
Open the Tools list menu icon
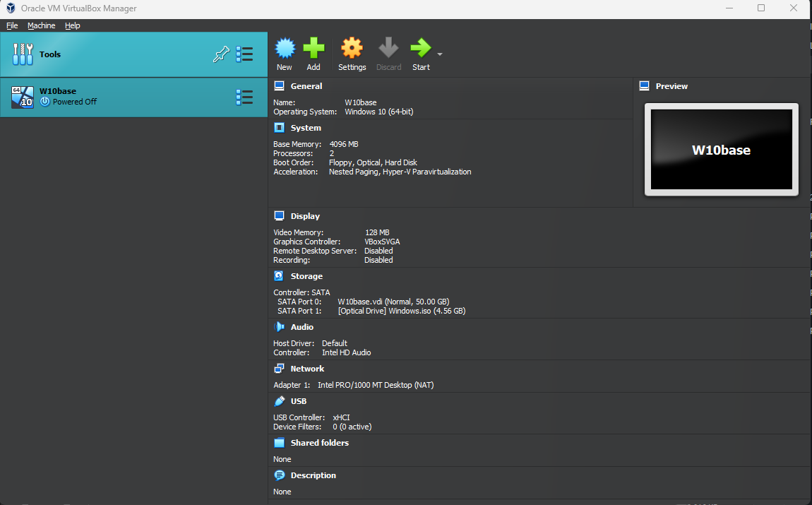[244, 54]
